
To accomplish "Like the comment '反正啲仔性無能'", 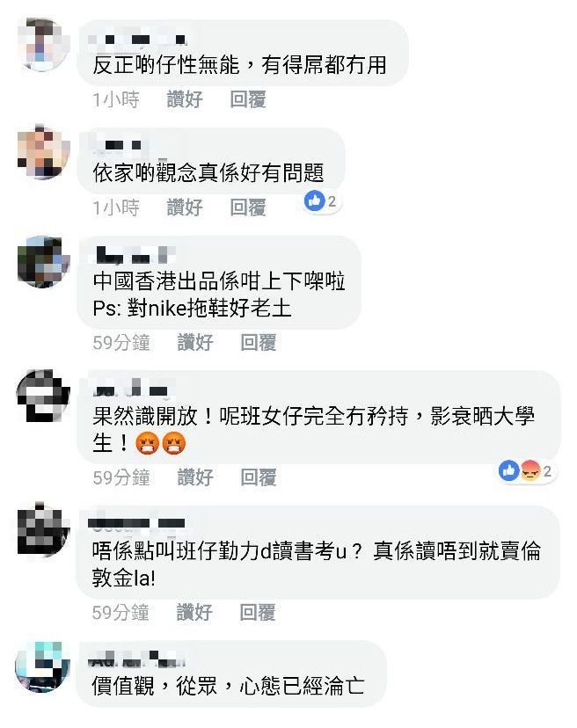I will point(185,99).
